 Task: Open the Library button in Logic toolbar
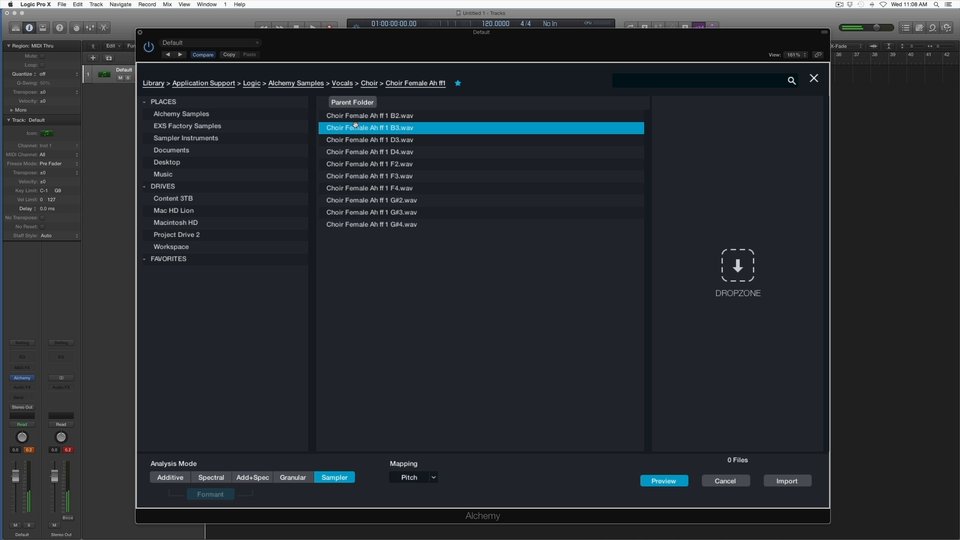15,28
